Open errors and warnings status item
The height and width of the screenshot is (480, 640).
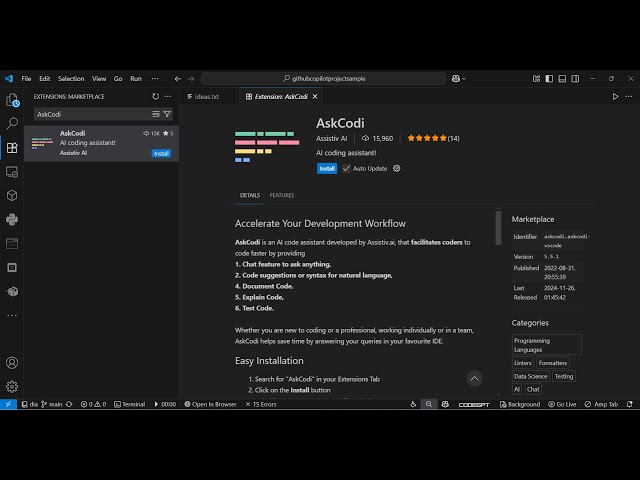(93, 404)
